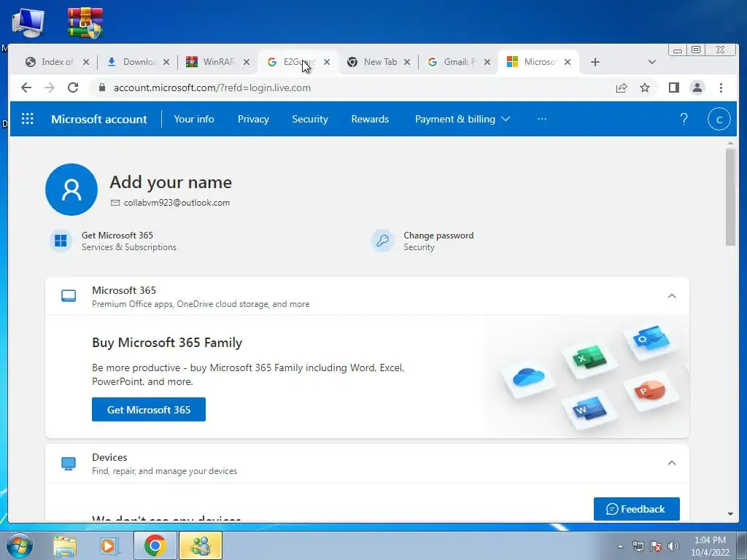Open the Privacy nav item

point(253,119)
